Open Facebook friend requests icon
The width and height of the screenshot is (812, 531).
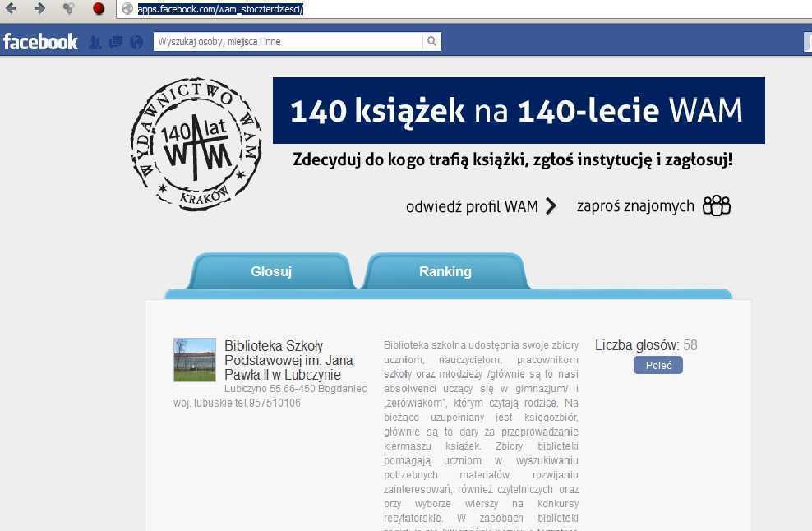[95, 42]
